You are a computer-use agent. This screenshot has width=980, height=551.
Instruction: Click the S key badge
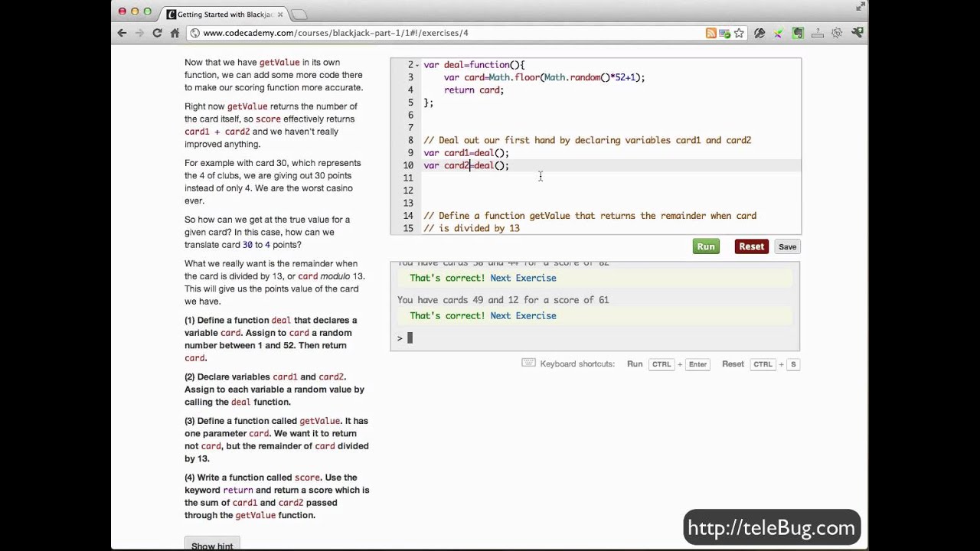click(x=793, y=364)
